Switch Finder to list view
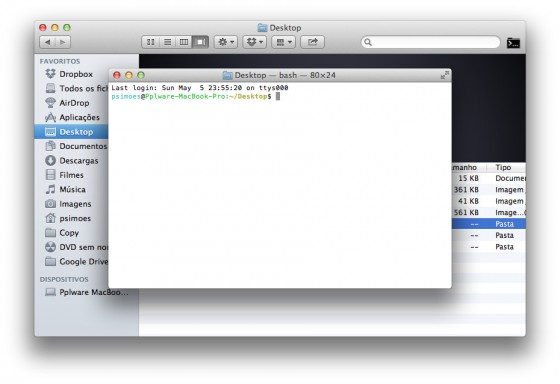The image size is (560, 384). (167, 42)
